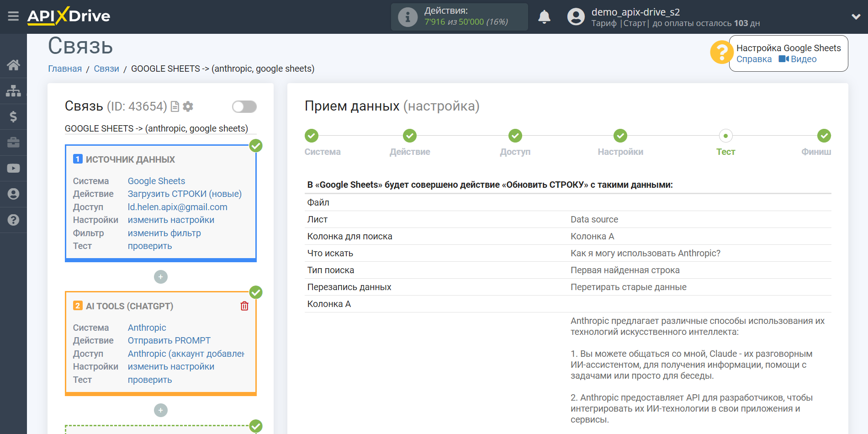Go to the Система step
The width and height of the screenshot is (868, 434).
click(312, 136)
